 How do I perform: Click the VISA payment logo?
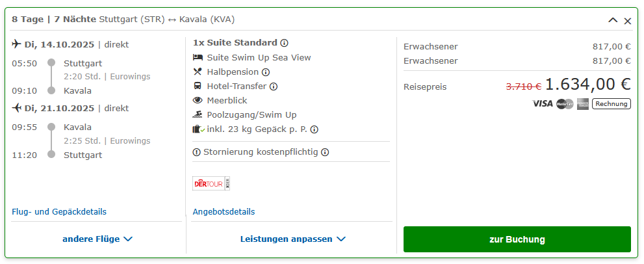click(x=543, y=104)
